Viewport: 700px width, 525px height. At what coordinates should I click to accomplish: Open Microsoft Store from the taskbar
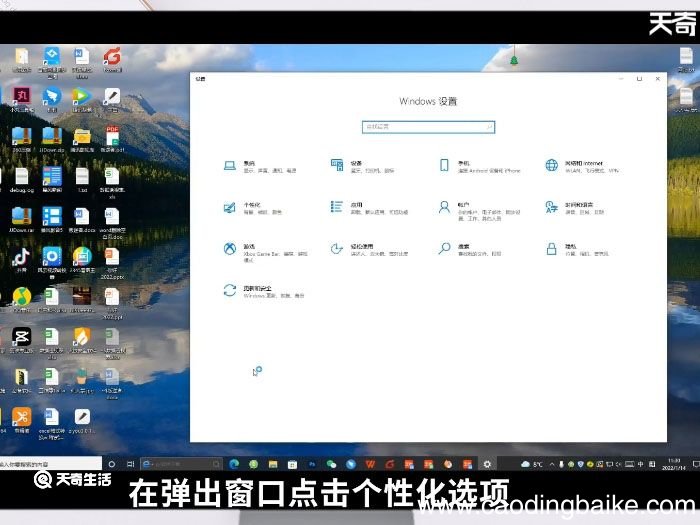(292, 464)
